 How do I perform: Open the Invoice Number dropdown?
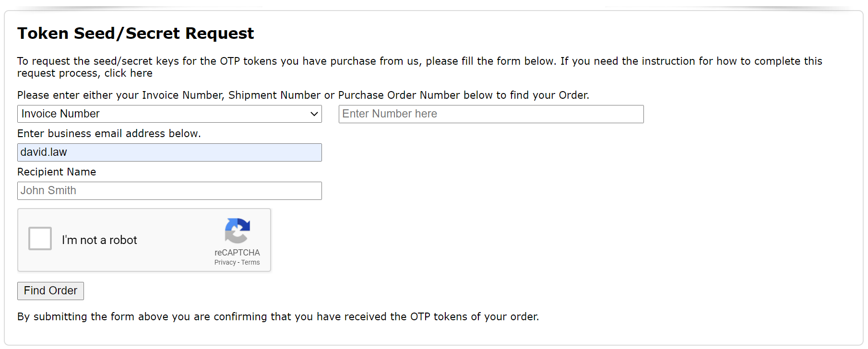(169, 114)
